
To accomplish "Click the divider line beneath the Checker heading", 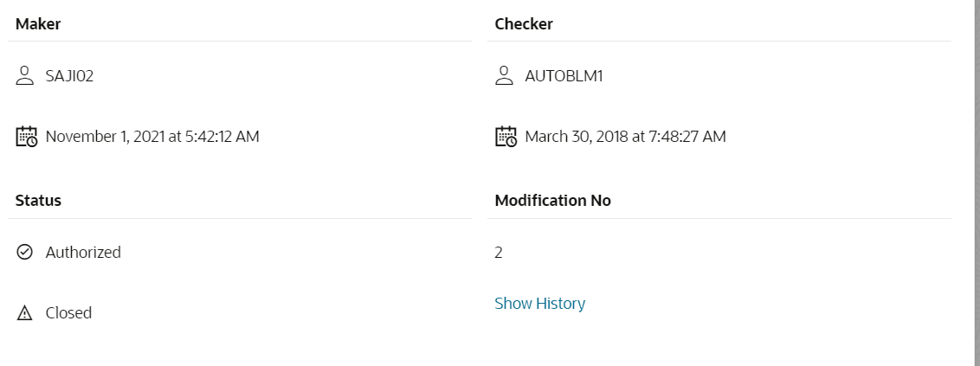I will pyautogui.click(x=719, y=41).
